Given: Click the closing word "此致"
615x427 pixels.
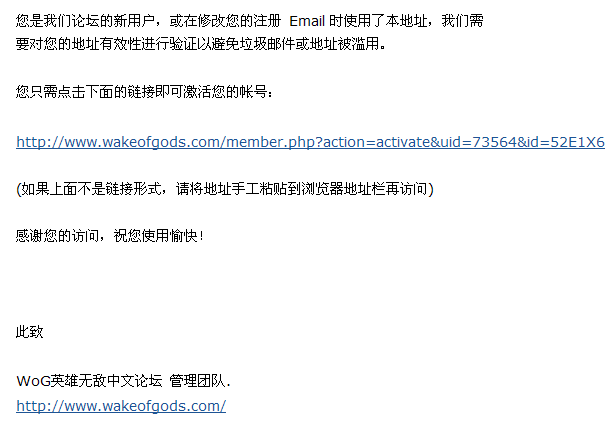Looking at the screenshot, I should pyautogui.click(x=30, y=332).
